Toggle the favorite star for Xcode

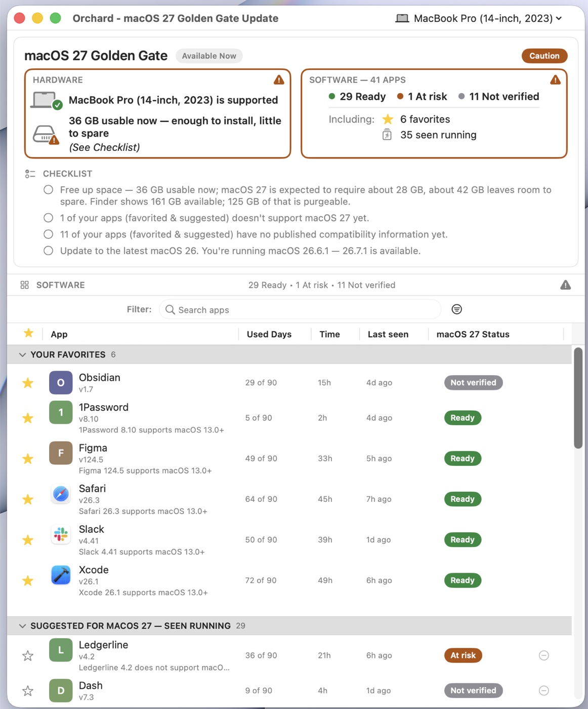[28, 580]
